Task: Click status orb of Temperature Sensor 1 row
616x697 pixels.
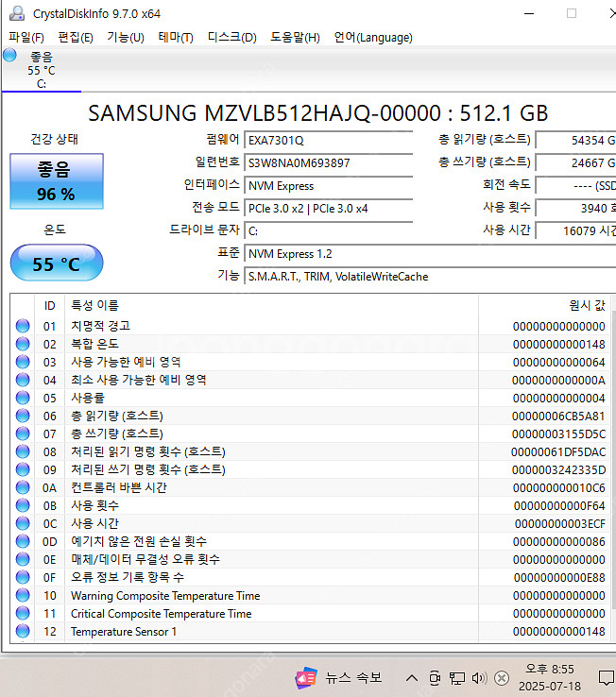Action: [23, 631]
